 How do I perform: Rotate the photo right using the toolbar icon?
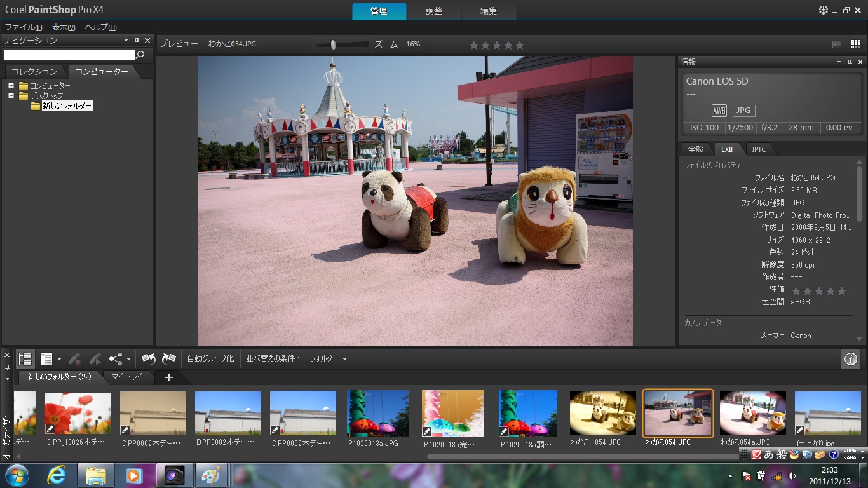(x=169, y=359)
